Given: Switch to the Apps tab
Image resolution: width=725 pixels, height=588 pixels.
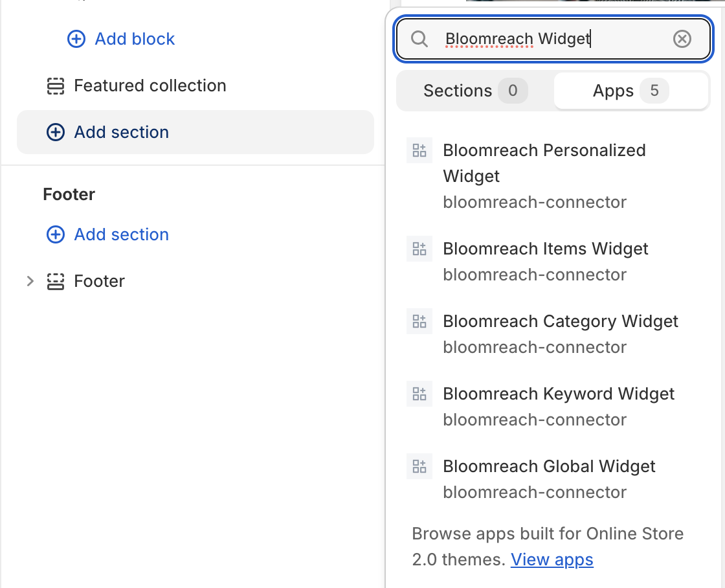Looking at the screenshot, I should pyautogui.click(x=630, y=91).
